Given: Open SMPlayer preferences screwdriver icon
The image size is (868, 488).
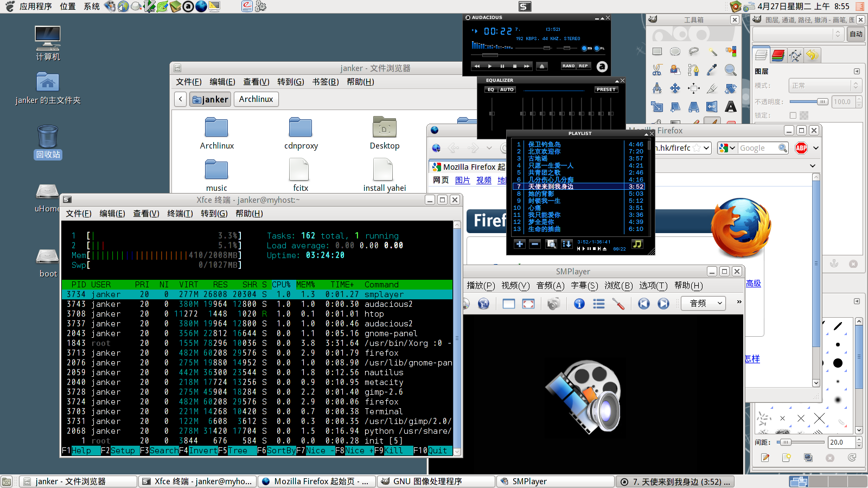Looking at the screenshot, I should (618, 304).
